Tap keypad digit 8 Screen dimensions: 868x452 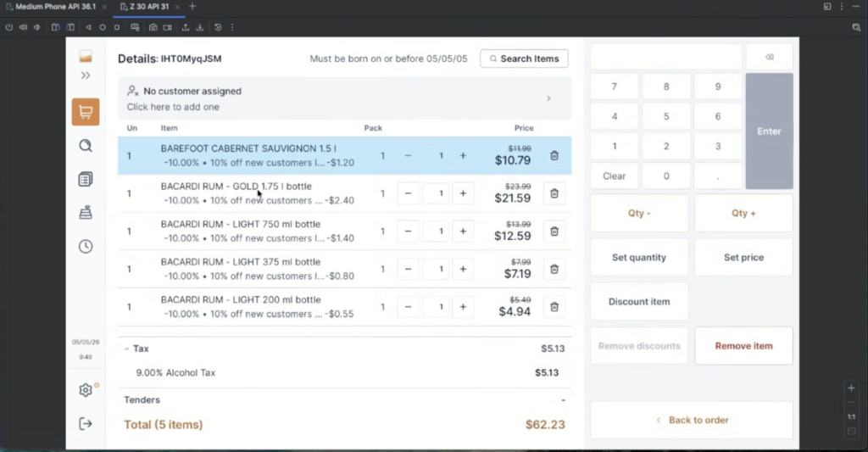(x=666, y=86)
